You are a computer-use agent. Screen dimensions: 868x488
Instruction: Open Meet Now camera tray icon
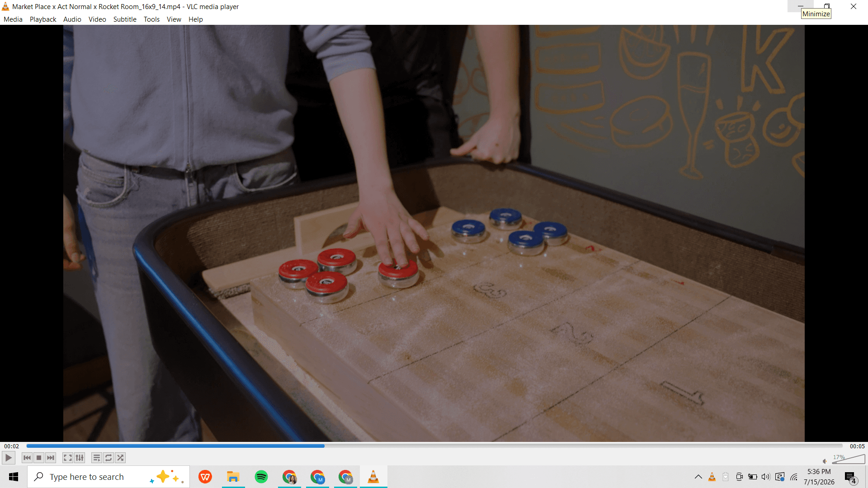pos(739,477)
